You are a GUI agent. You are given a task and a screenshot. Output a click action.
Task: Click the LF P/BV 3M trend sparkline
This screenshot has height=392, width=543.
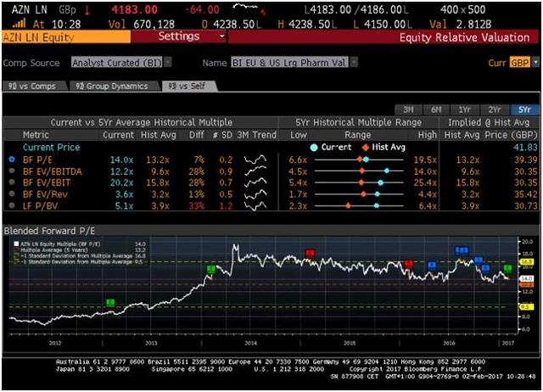point(255,205)
